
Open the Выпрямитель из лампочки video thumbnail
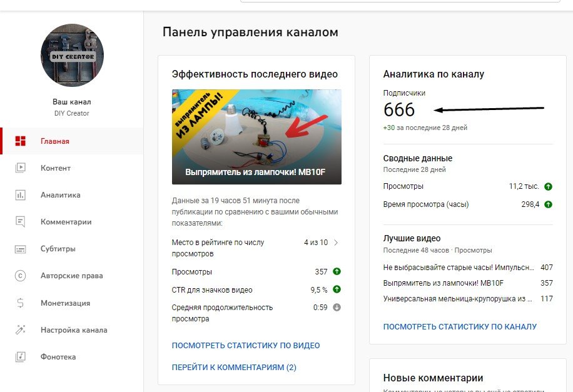256,137
